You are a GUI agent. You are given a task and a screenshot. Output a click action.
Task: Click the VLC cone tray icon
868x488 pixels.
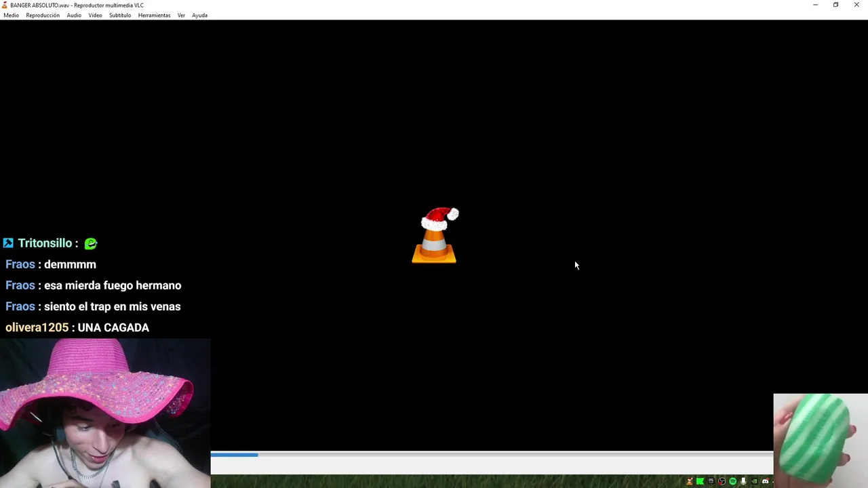click(690, 481)
